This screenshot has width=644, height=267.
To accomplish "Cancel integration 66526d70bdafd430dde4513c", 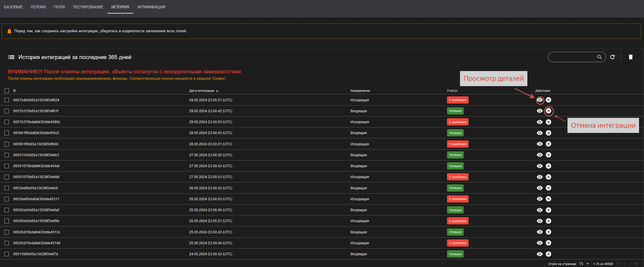I will (549, 232).
